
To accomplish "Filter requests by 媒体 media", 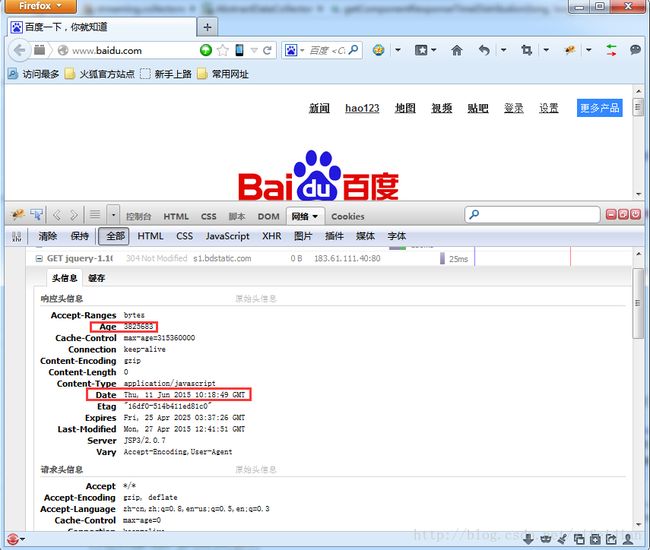I will [365, 236].
